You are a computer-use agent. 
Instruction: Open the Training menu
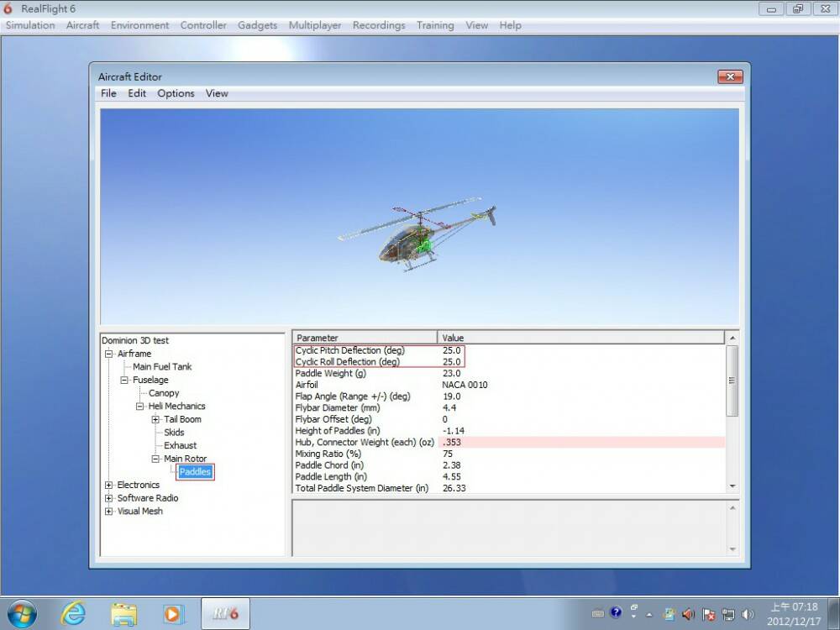click(435, 25)
